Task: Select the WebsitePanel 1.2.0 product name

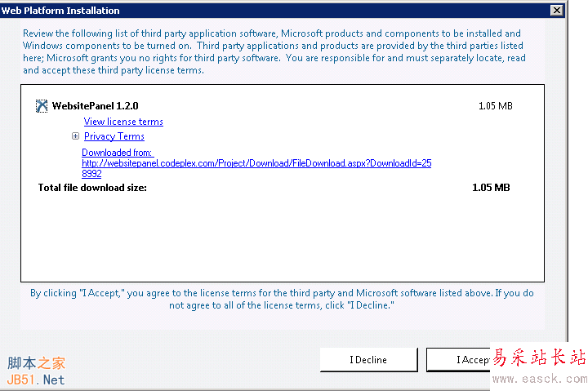Action: click(95, 106)
